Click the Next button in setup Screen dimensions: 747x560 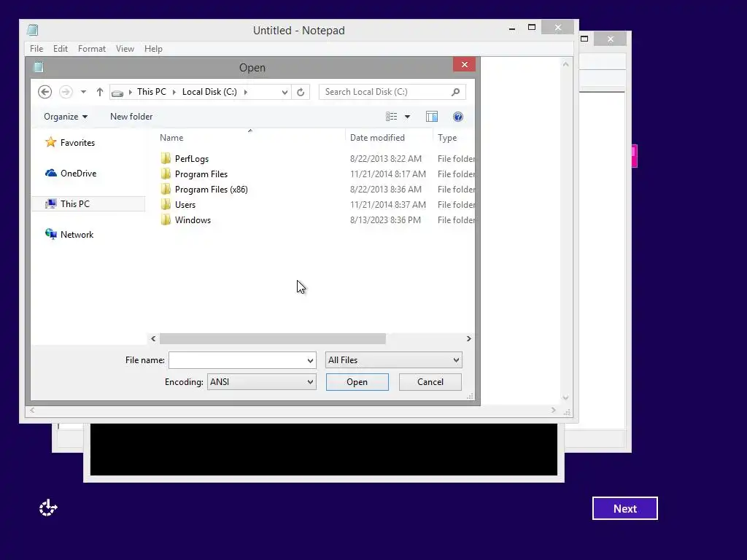coord(625,508)
